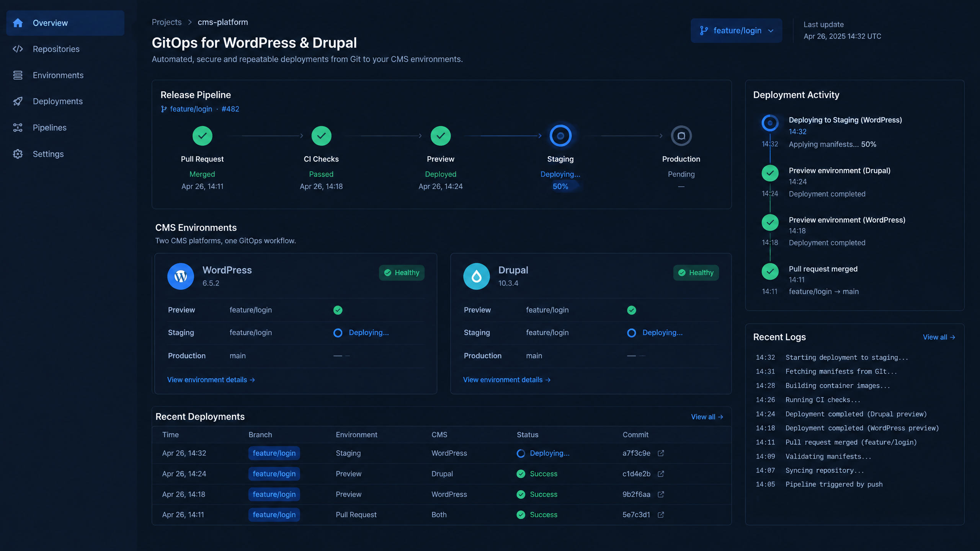Image resolution: width=980 pixels, height=551 pixels.
Task: Click WordPress Preview success check icon
Action: [338, 310]
